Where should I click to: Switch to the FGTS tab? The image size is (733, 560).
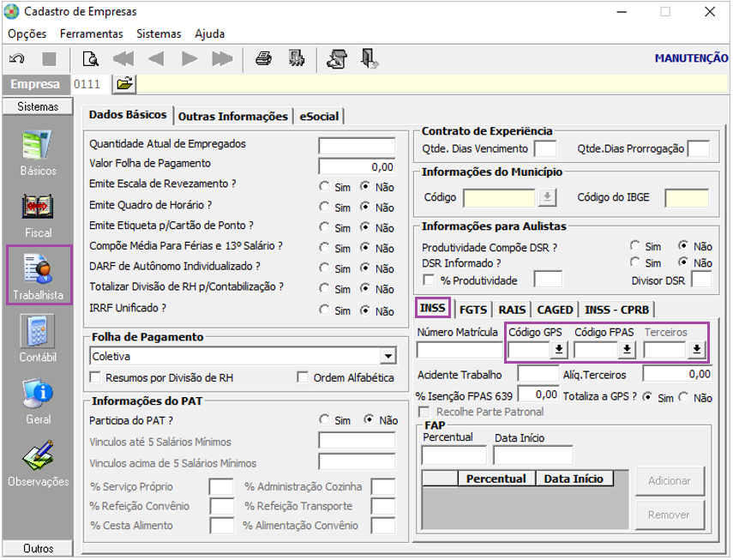click(x=473, y=310)
